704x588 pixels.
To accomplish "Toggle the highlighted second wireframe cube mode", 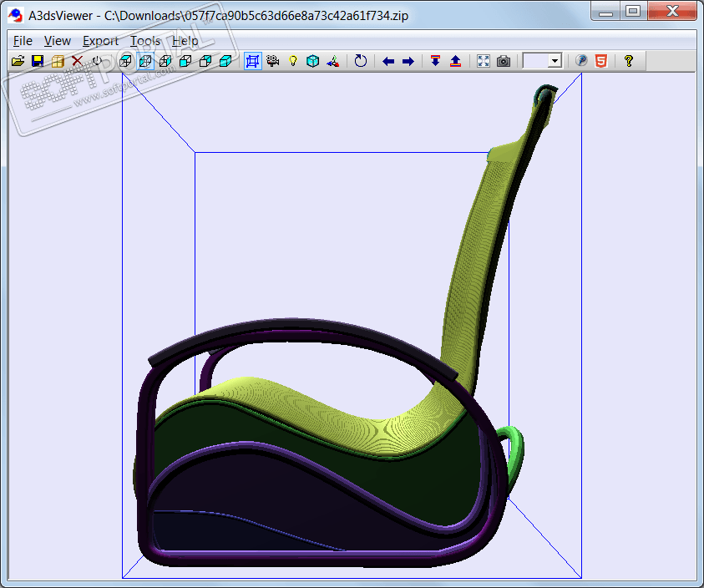I will (145, 61).
